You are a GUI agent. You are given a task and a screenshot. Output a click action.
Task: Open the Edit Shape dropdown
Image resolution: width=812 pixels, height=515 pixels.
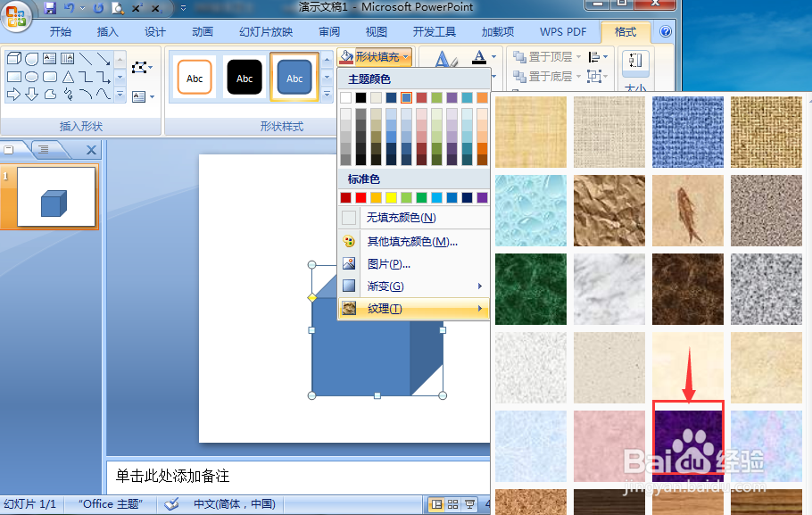(x=142, y=67)
